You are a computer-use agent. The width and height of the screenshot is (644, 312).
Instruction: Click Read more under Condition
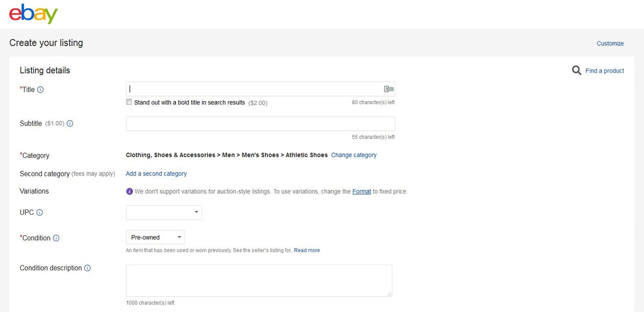coord(306,250)
